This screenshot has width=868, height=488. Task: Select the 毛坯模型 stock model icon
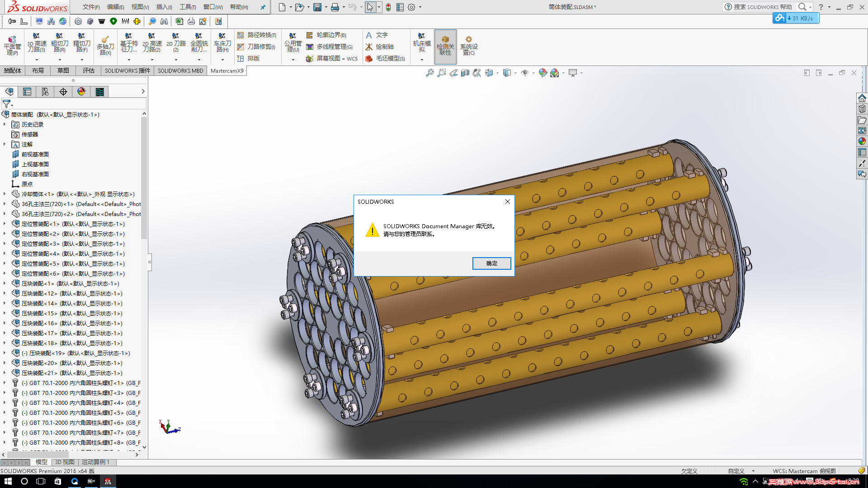pos(369,58)
